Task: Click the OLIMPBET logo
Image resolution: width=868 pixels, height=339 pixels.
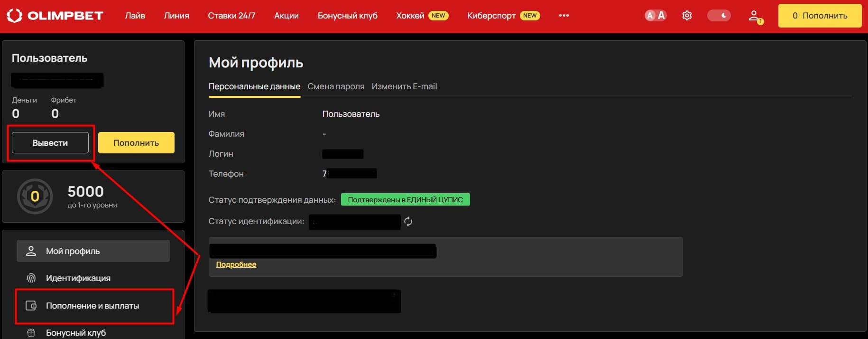Action: (55, 16)
